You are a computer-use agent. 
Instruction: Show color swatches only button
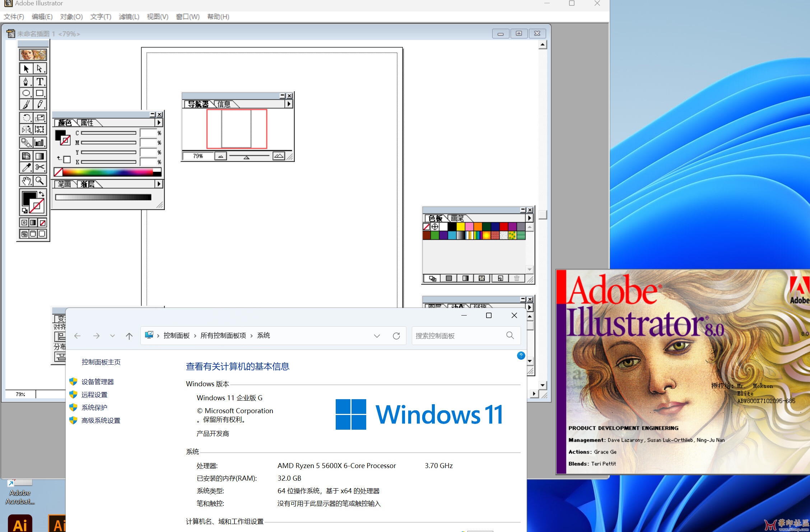tap(449, 278)
